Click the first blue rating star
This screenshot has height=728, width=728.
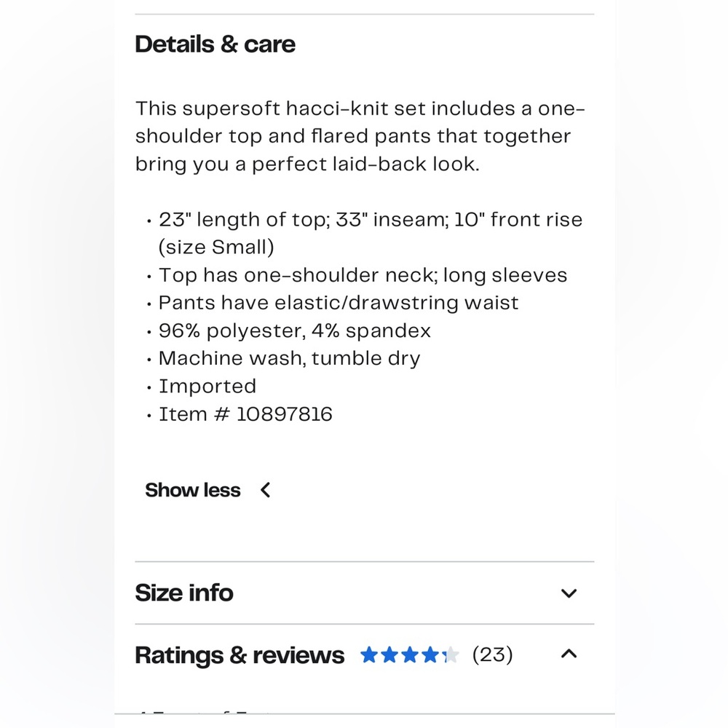pos(369,655)
